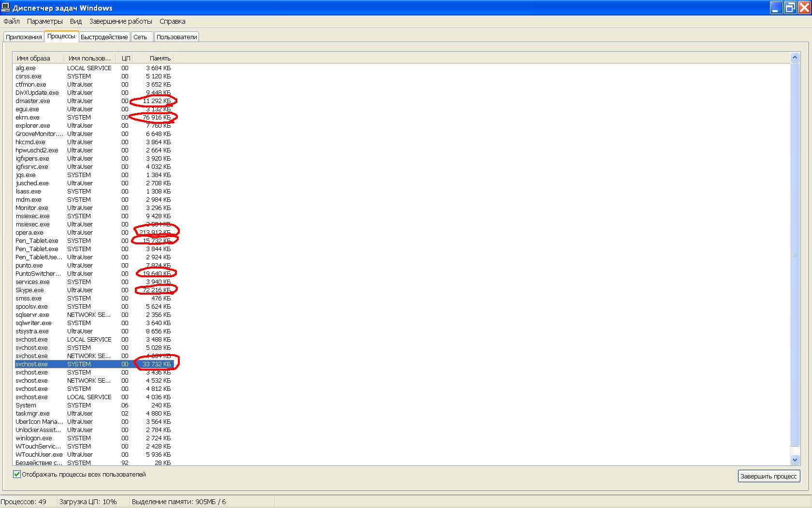Click the scroll down arrow in process list
The height and width of the screenshot is (508, 812).
795,460
